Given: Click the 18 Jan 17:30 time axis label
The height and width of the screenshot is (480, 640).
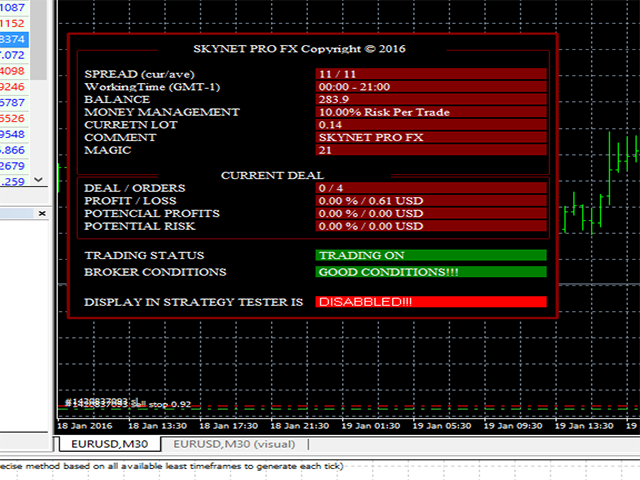Looking at the screenshot, I should [229, 426].
